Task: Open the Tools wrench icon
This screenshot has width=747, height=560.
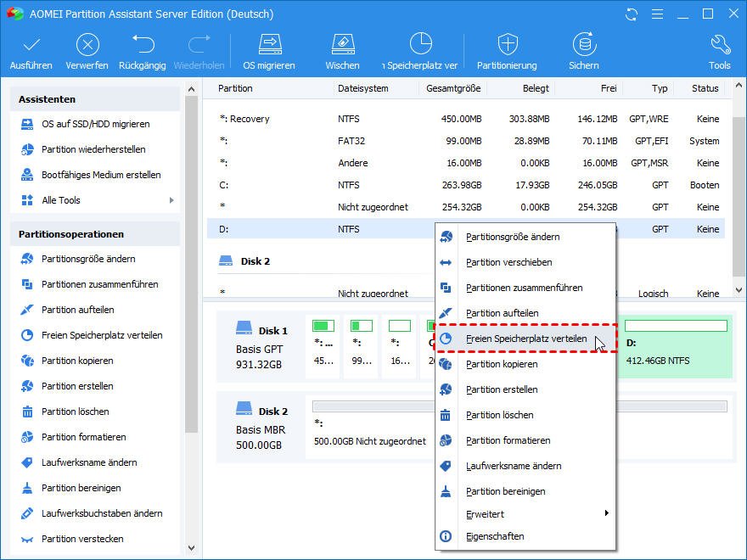Action: 719,46
